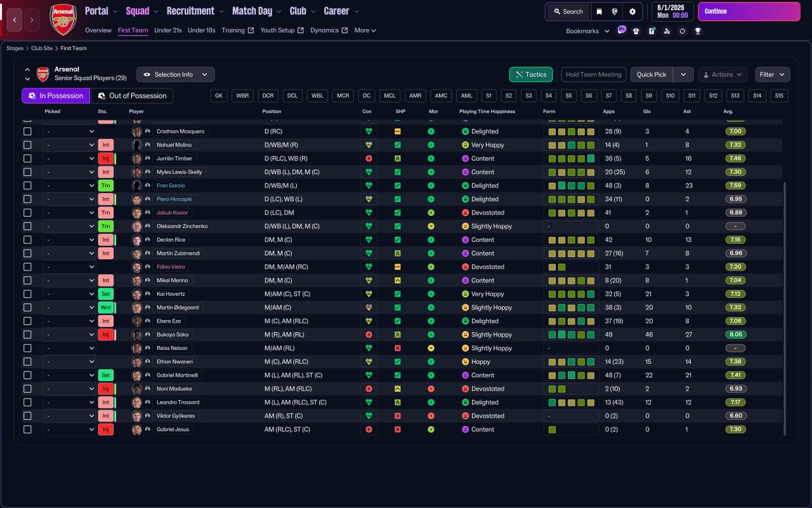Open the messages icon with 9+ badge
The image size is (812, 508).
point(621,30)
